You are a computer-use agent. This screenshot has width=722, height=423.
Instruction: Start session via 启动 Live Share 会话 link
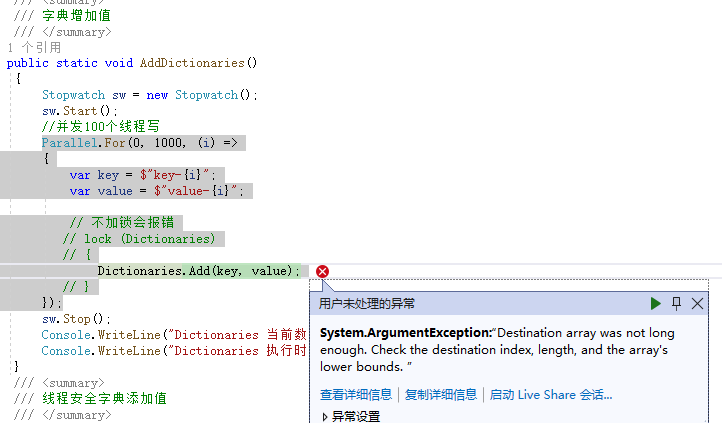pyautogui.click(x=550, y=395)
